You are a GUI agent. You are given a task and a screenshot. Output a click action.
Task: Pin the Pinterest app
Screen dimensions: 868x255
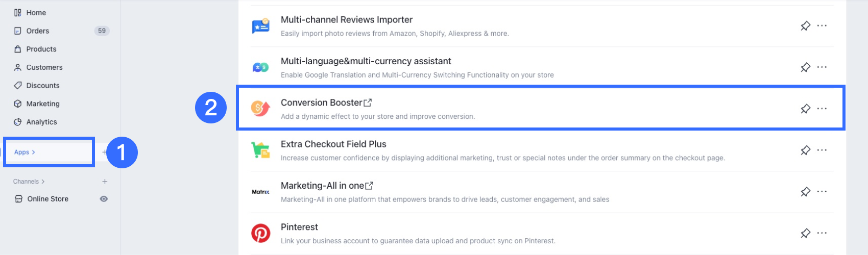click(805, 233)
